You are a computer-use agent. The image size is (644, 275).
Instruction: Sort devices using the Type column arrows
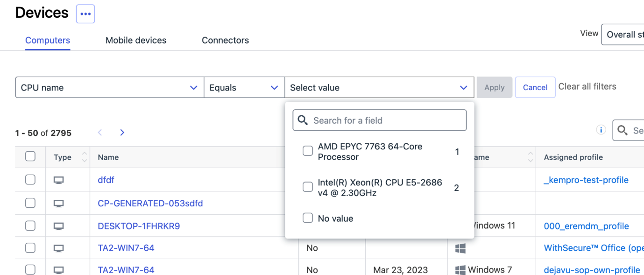[x=85, y=157]
